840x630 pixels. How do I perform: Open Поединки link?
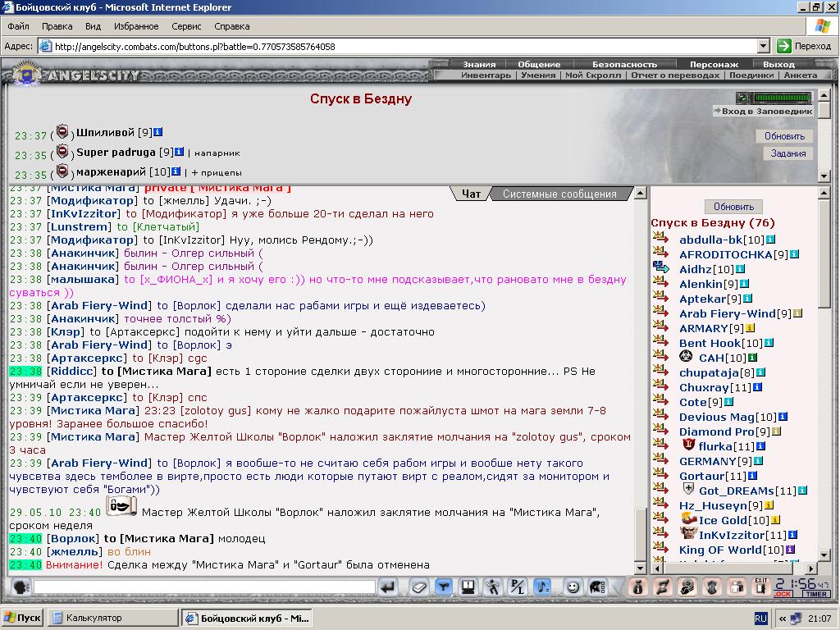(751, 75)
